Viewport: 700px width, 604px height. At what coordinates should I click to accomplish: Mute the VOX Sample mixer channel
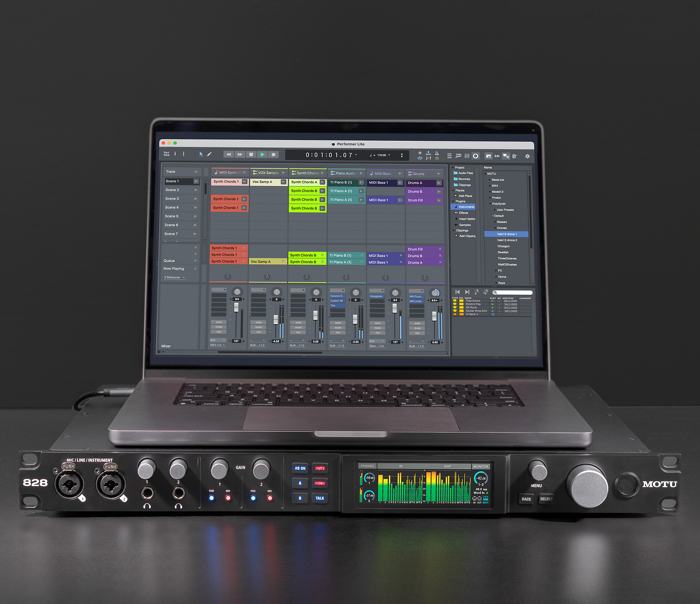pyautogui.click(x=258, y=327)
